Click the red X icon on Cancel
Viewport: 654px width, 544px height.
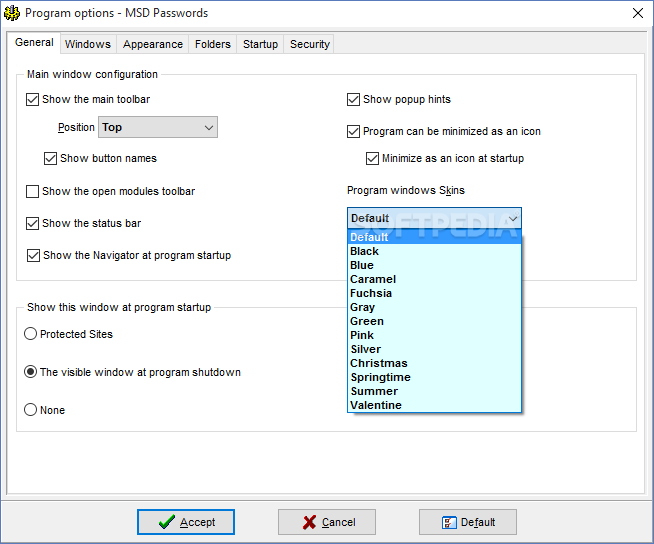coord(309,522)
